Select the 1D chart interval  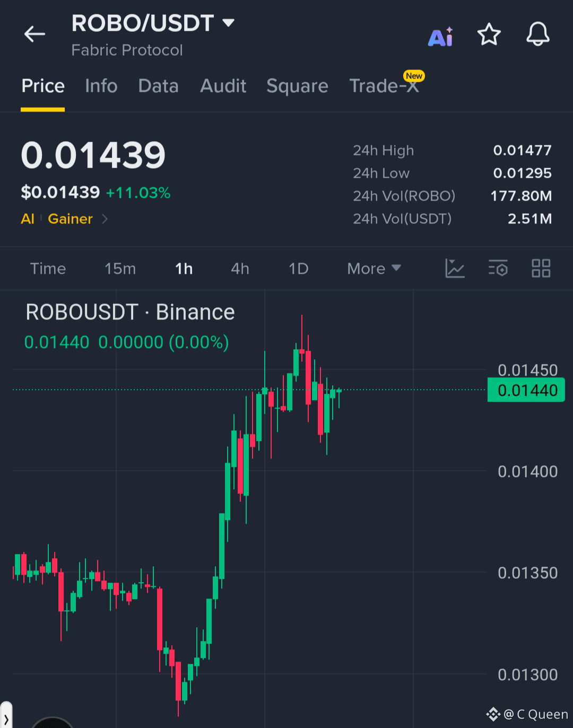coord(298,268)
